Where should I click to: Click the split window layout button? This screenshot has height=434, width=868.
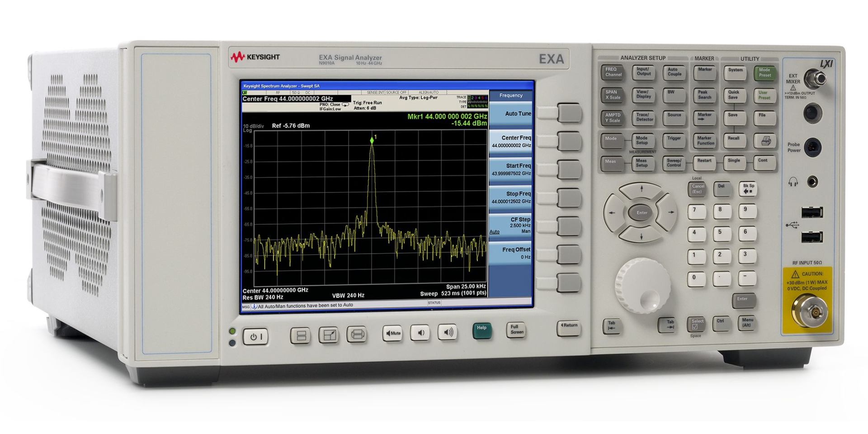click(301, 335)
